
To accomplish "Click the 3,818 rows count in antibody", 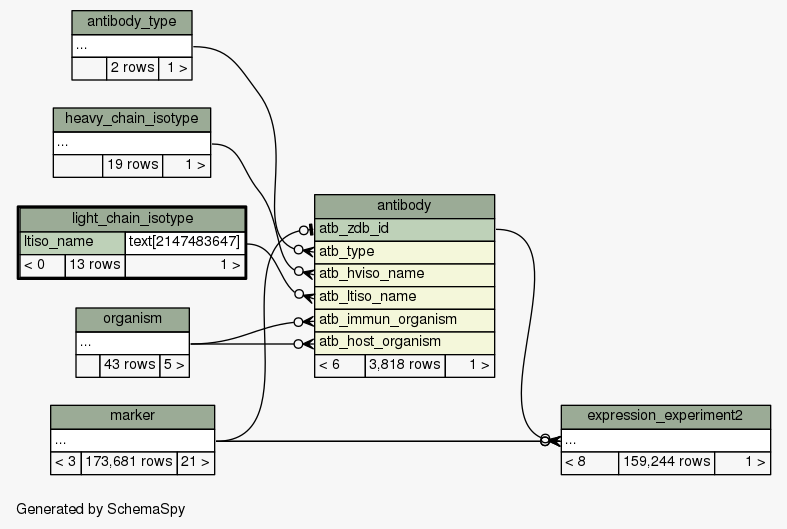I will [x=404, y=365].
